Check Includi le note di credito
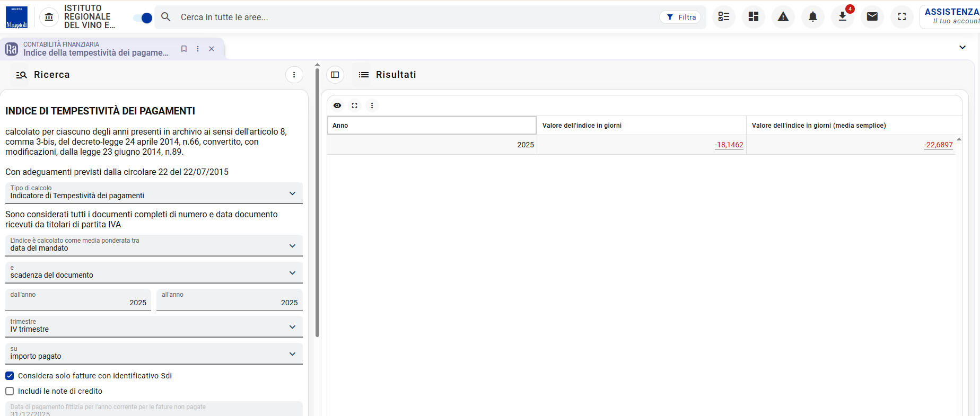The height and width of the screenshot is (416, 980). pyautogui.click(x=10, y=391)
